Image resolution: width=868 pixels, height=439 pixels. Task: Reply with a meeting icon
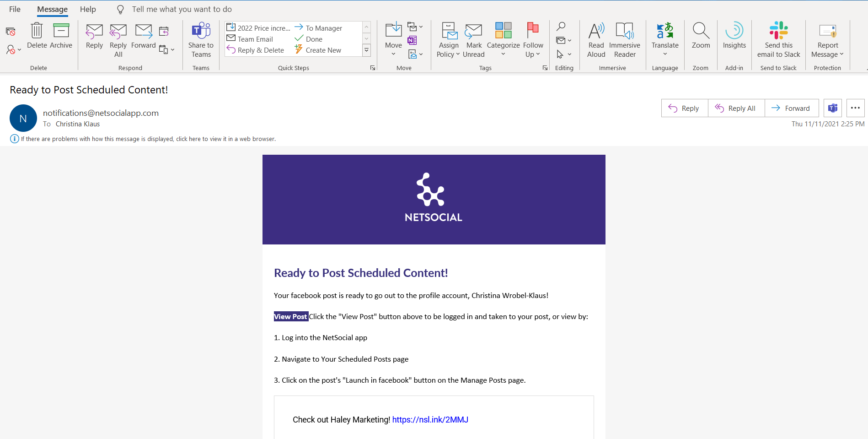click(x=164, y=32)
